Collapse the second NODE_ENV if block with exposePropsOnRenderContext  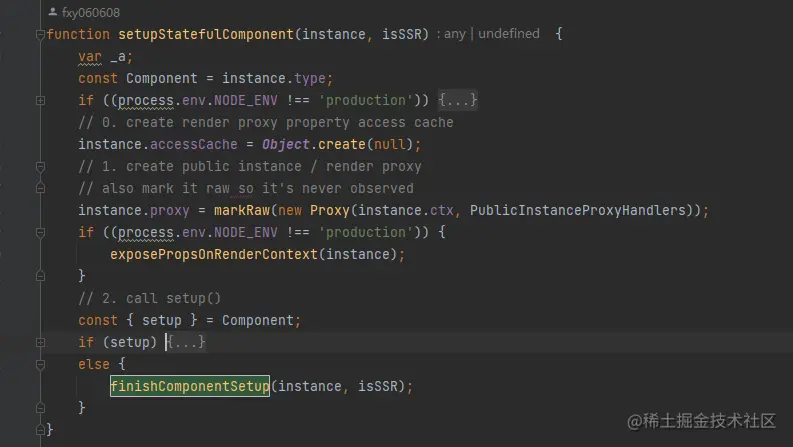40,233
